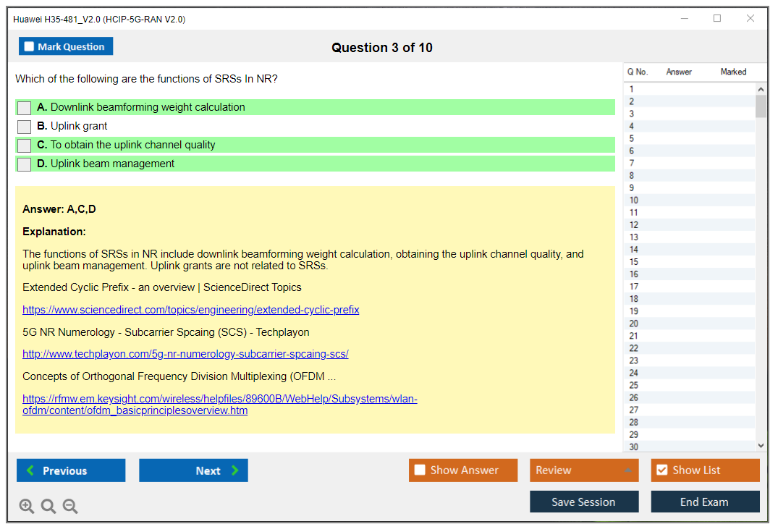
Task: Tick checkbox for option D
Action: click(x=25, y=164)
